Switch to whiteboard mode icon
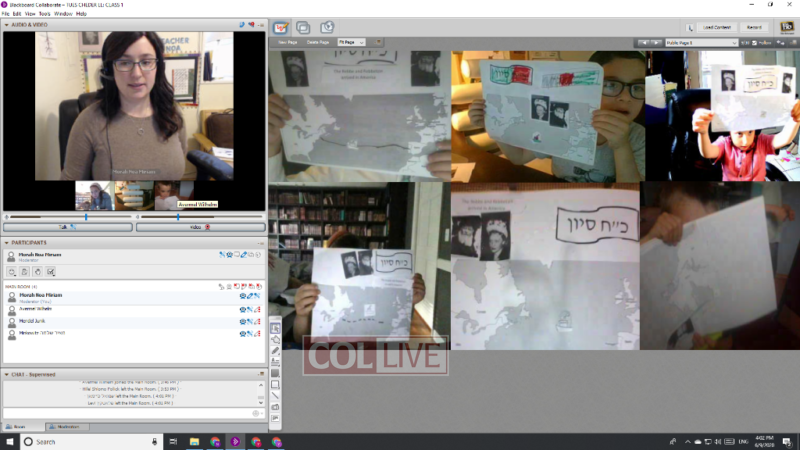 [x=280, y=27]
